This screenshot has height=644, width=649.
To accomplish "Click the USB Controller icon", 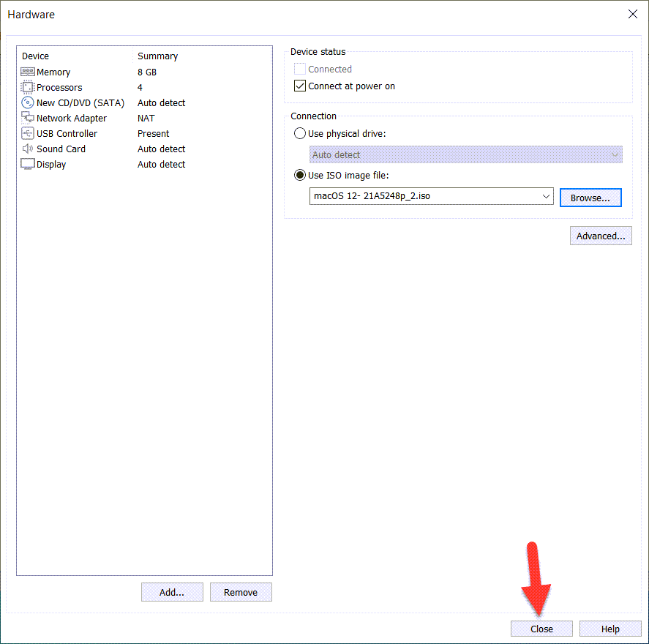I will coord(28,134).
